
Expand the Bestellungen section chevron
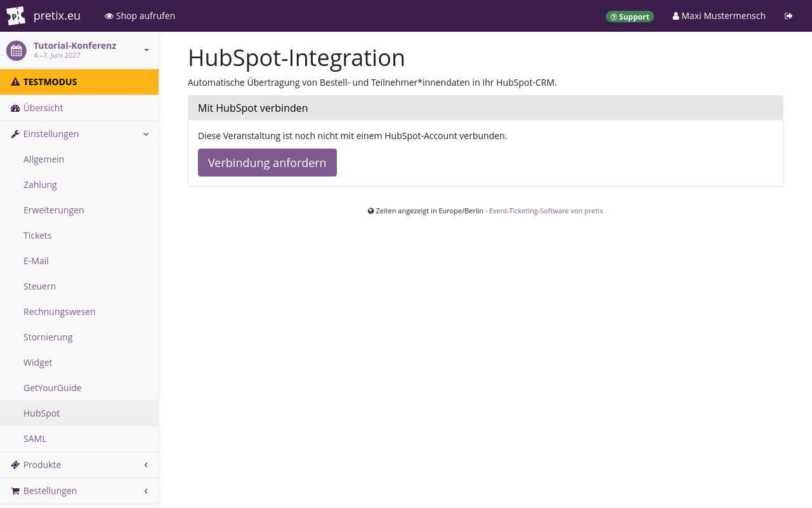point(146,491)
